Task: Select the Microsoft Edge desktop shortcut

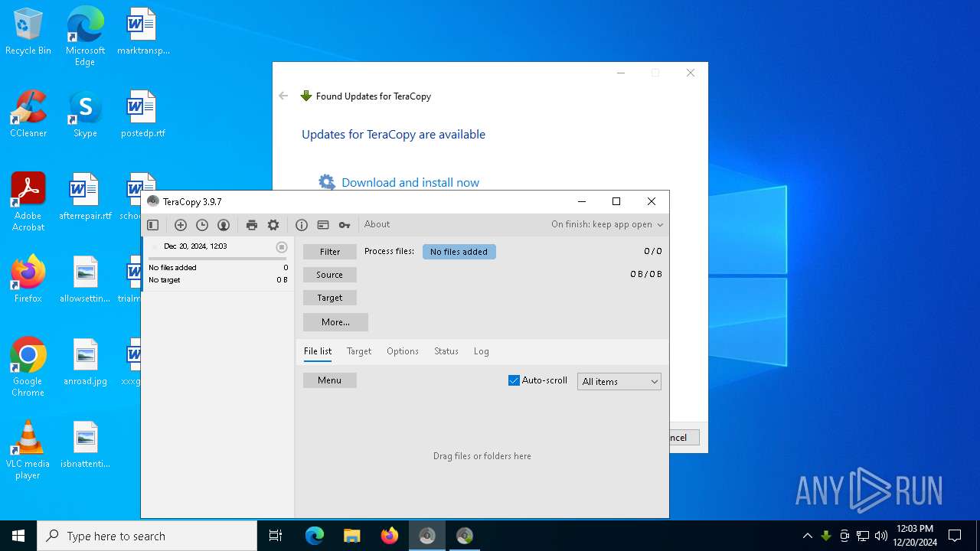Action: click(x=85, y=36)
